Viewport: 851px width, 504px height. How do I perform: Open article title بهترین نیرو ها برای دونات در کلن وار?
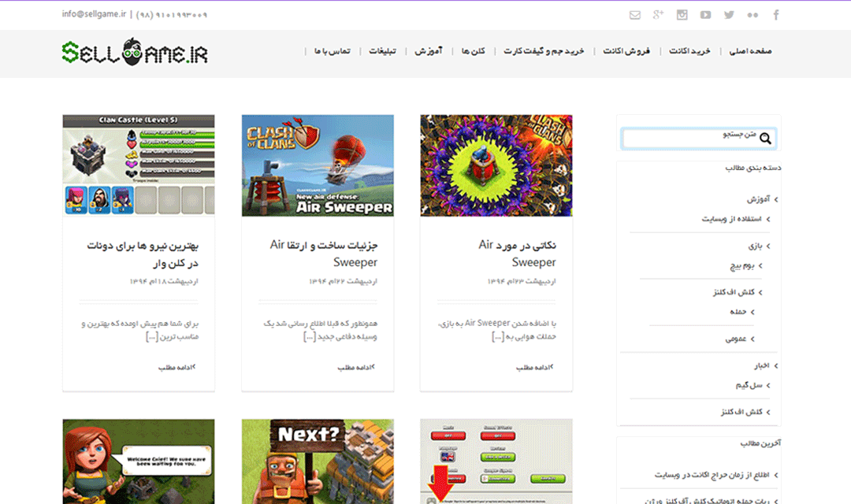pos(143,254)
